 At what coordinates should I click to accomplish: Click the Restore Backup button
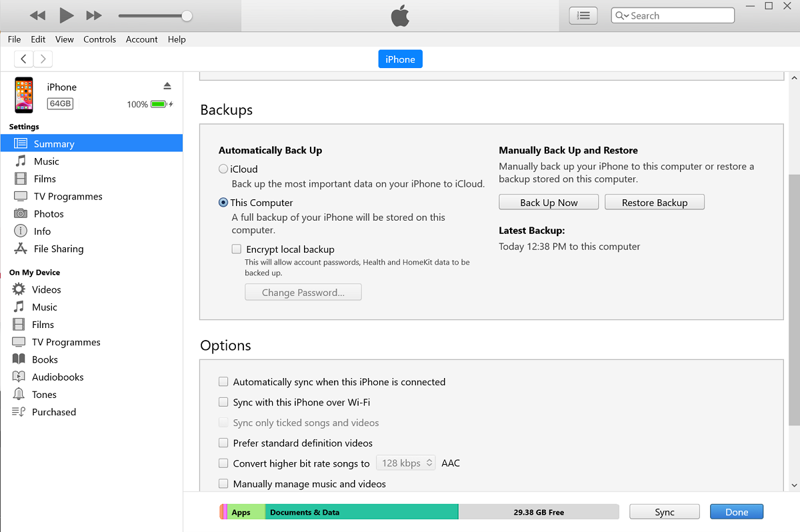point(654,203)
